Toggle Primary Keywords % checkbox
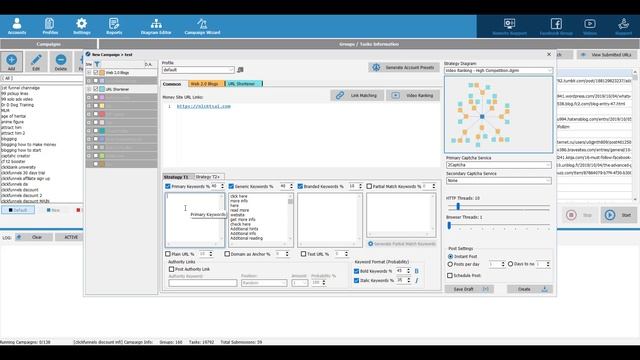This screenshot has width=640, height=360. 168,186
